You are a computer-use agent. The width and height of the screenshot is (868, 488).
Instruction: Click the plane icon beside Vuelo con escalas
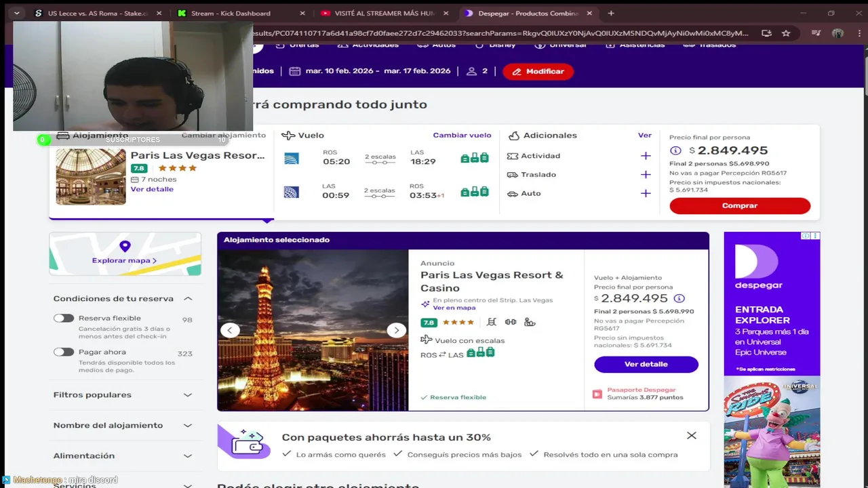coord(426,340)
